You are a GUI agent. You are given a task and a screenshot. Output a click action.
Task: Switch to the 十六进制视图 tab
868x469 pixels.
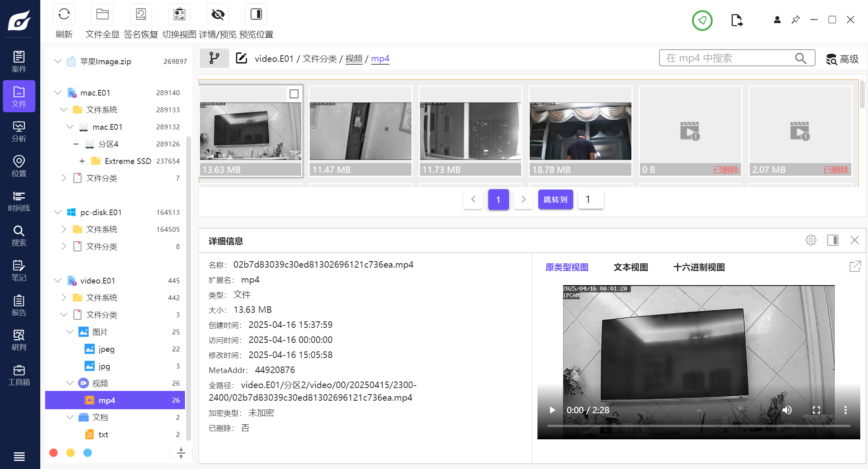tap(699, 267)
